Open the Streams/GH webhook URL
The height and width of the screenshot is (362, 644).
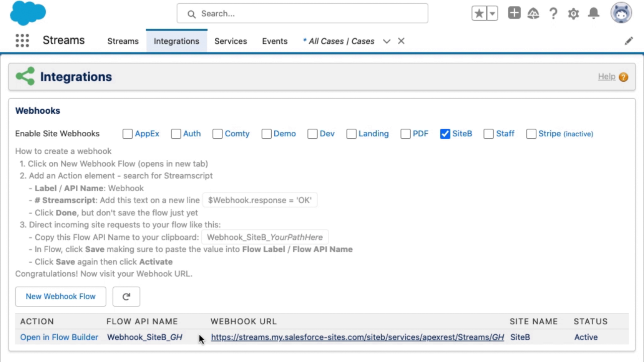point(357,337)
